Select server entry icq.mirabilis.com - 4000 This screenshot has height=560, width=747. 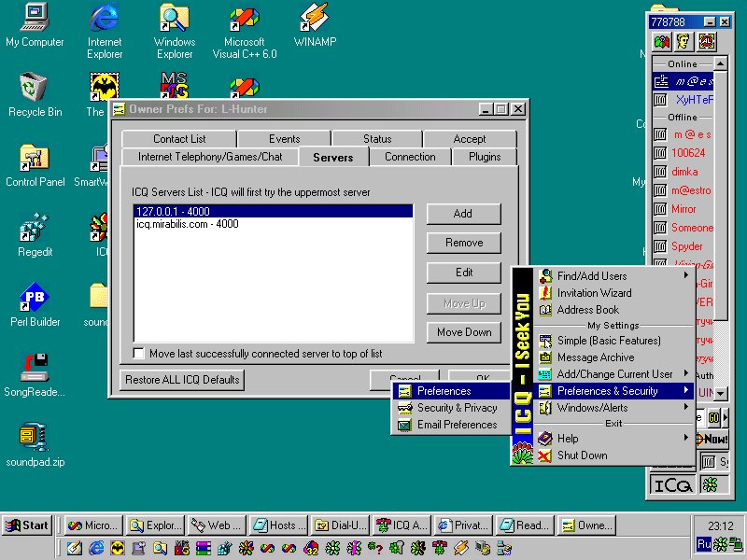click(274, 224)
